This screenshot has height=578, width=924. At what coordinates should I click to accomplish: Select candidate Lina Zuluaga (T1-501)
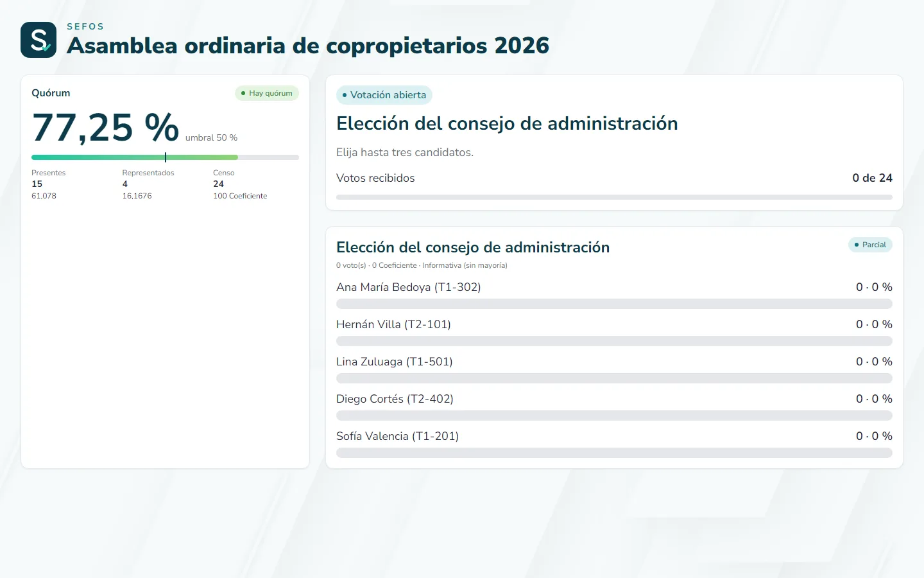395,362
